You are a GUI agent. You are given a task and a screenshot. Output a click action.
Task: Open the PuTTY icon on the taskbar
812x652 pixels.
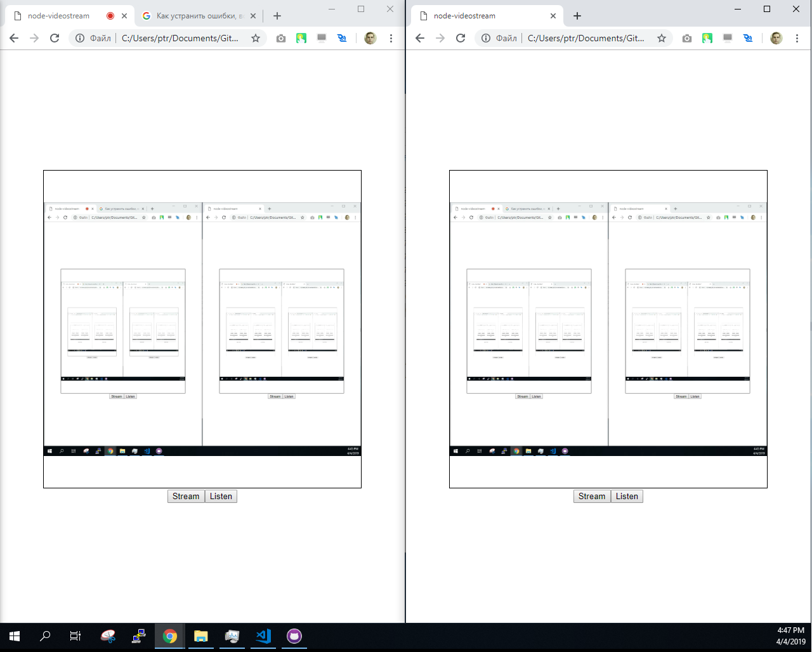[x=139, y=636]
